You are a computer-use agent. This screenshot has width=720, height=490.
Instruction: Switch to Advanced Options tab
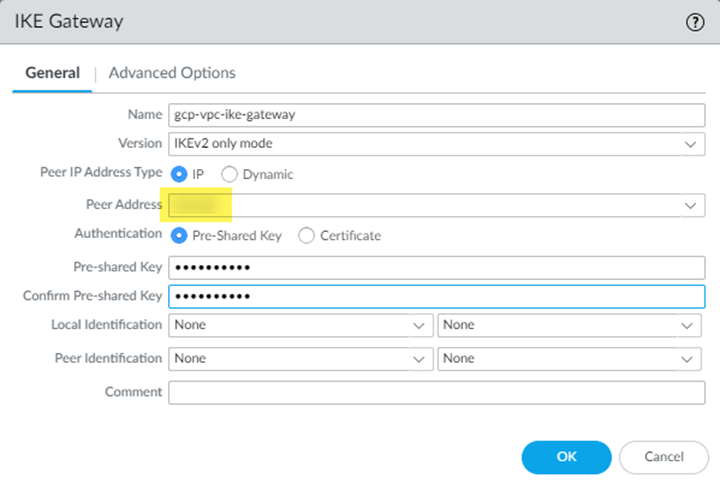pyautogui.click(x=172, y=73)
